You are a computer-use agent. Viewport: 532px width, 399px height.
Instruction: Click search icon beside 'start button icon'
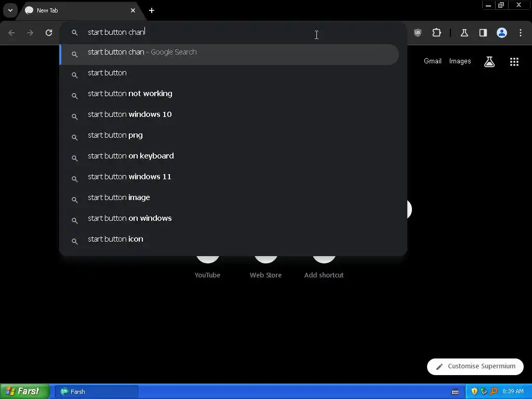pos(75,241)
